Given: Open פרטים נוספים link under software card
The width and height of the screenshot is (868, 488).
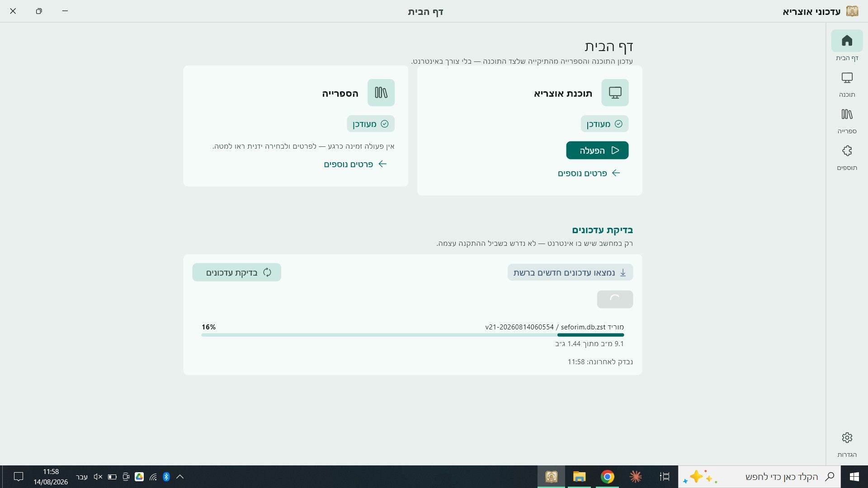Looking at the screenshot, I should 589,173.
